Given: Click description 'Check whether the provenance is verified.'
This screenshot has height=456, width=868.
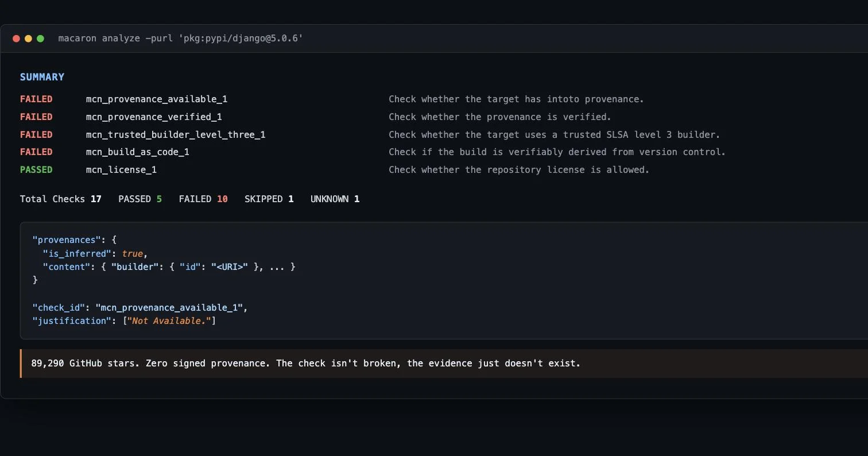Looking at the screenshot, I should point(500,117).
